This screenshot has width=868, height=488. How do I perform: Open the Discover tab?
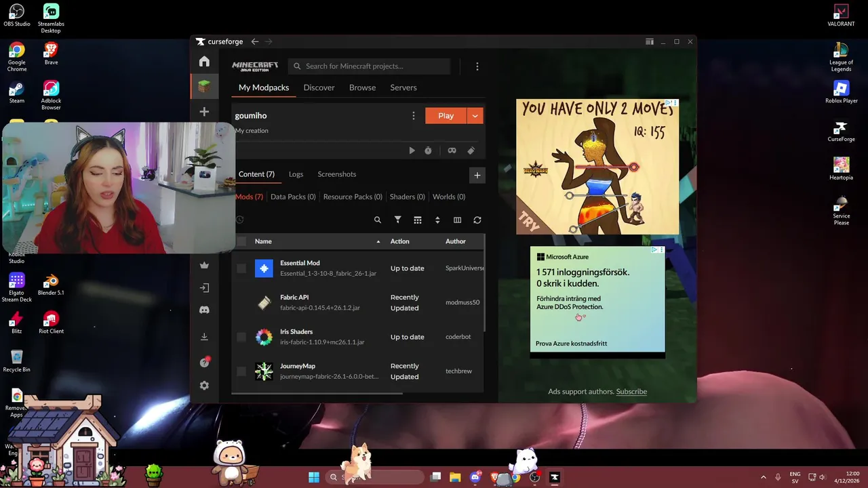click(x=319, y=87)
